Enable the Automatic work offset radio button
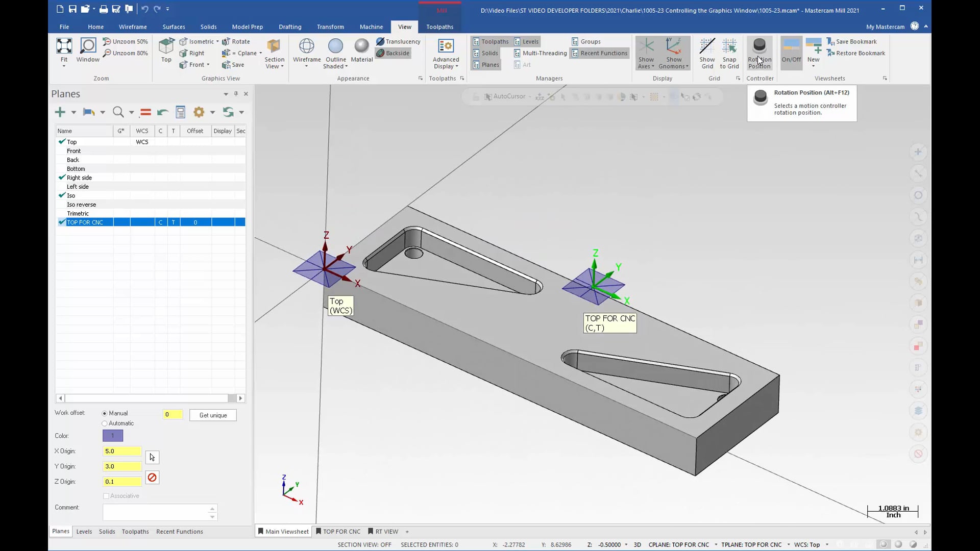This screenshot has width=980, height=551. pos(105,422)
